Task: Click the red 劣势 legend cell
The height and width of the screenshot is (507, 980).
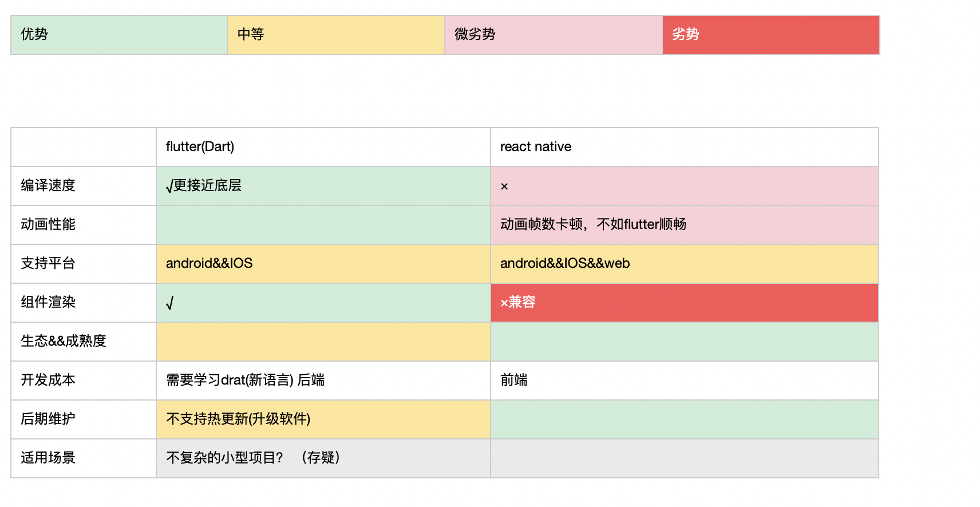Action: 770,35
